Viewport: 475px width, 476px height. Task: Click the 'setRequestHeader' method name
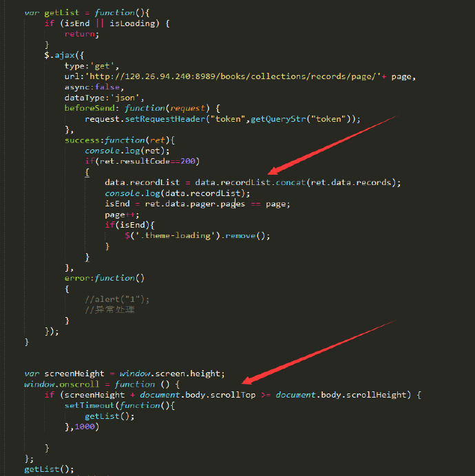165,119
